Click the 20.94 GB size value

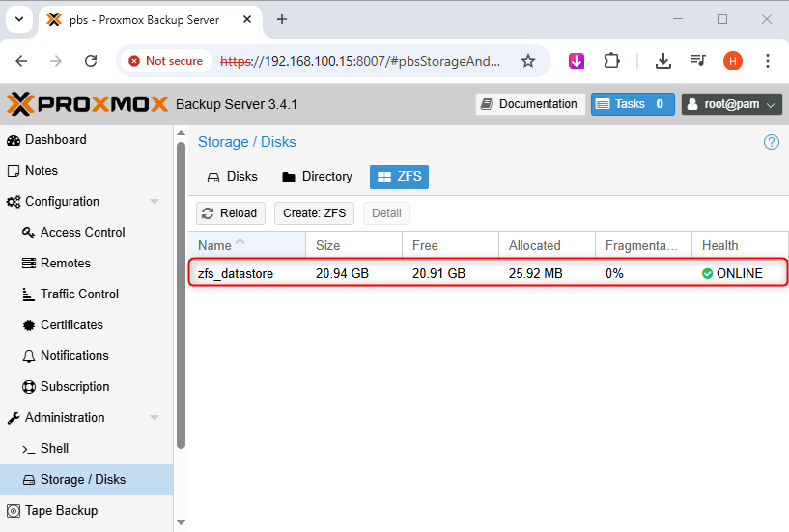(x=342, y=274)
